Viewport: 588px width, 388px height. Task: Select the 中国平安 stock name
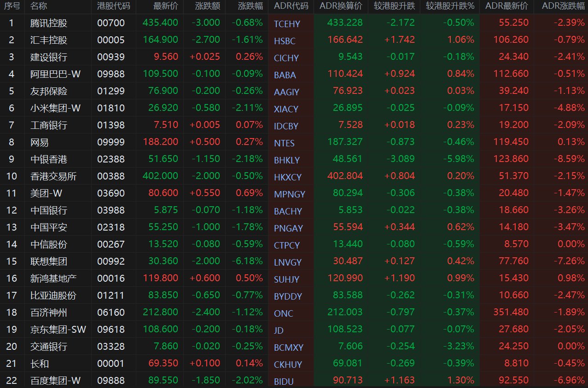click(48, 227)
